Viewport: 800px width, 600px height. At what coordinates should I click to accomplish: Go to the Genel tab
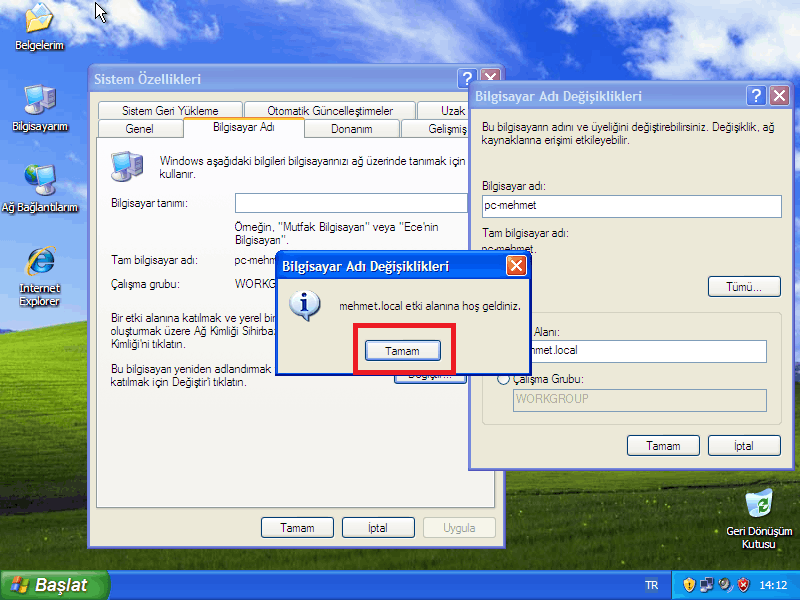click(139, 129)
